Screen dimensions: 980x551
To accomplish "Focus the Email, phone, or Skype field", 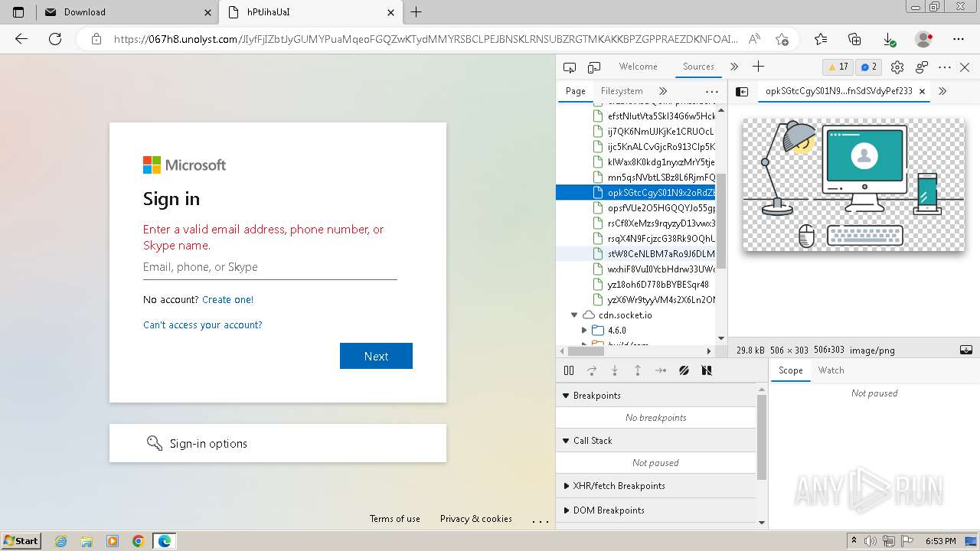I will click(269, 267).
